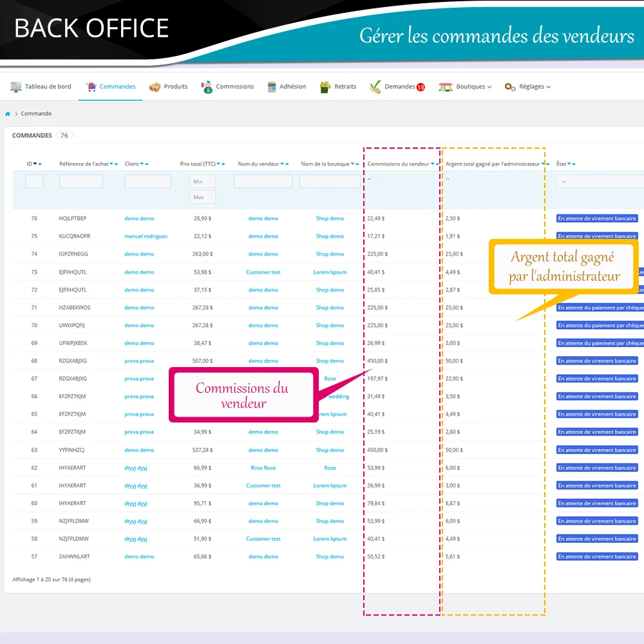
Task: Open client prova prova in order 68
Action: tap(139, 361)
